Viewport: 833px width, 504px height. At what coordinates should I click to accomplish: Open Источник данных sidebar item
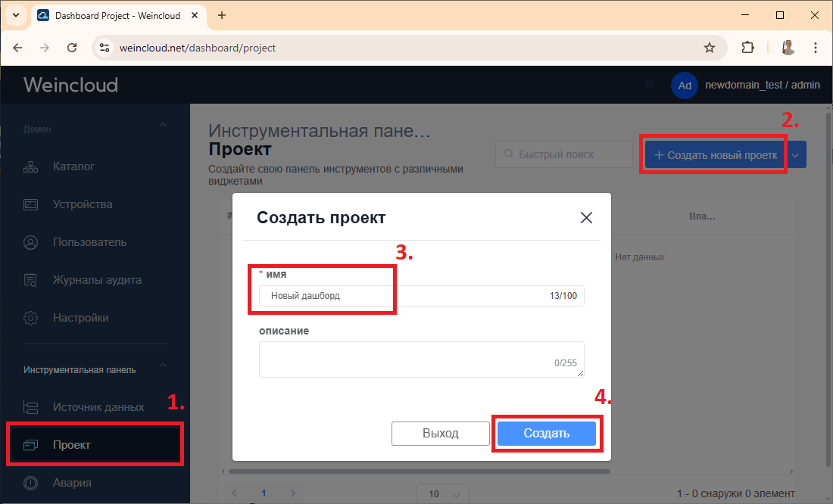[98, 407]
